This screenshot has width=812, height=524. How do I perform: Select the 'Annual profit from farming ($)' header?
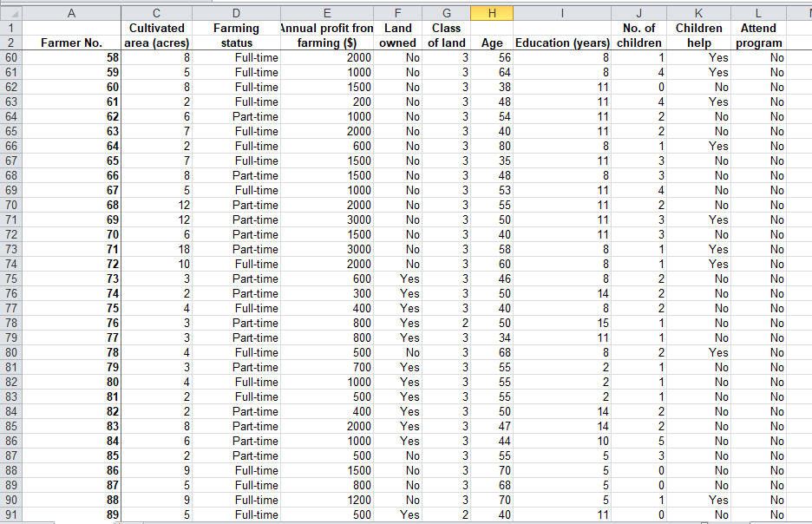(x=327, y=35)
